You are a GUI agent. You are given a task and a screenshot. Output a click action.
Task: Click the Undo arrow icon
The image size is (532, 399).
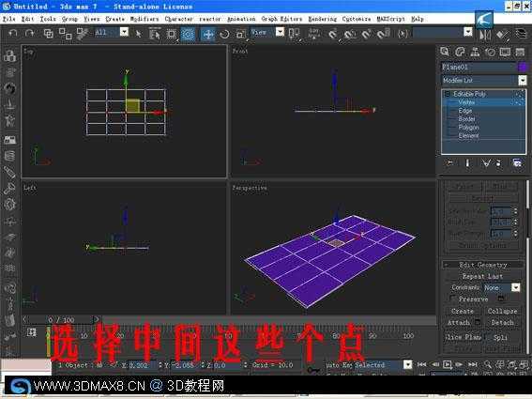[x=13, y=33]
